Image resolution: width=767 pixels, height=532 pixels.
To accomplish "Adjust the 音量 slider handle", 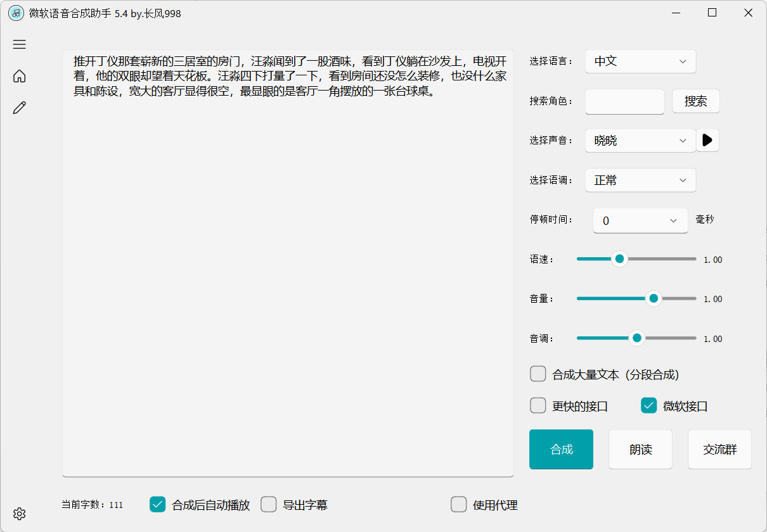I will [x=654, y=298].
